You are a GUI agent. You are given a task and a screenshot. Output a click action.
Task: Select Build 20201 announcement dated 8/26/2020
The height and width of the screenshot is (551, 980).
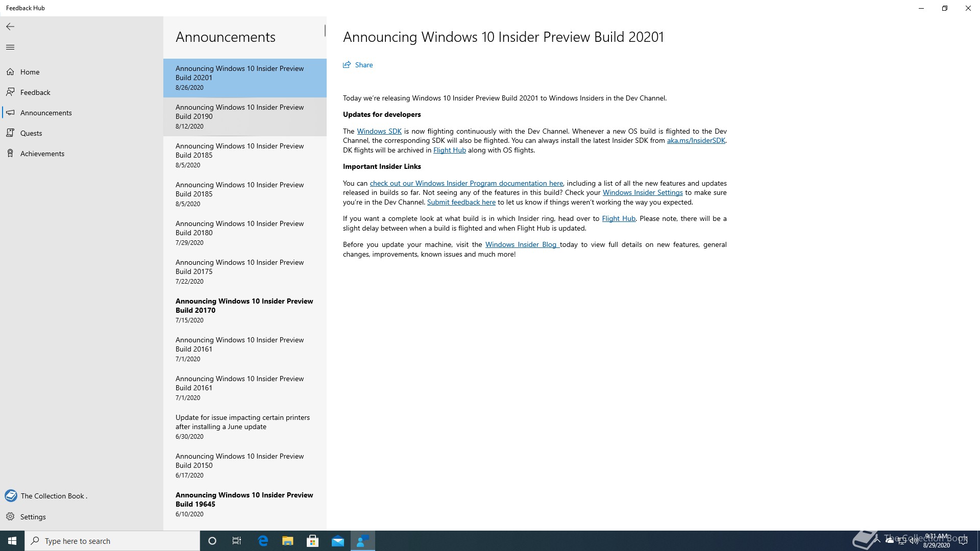tap(245, 78)
